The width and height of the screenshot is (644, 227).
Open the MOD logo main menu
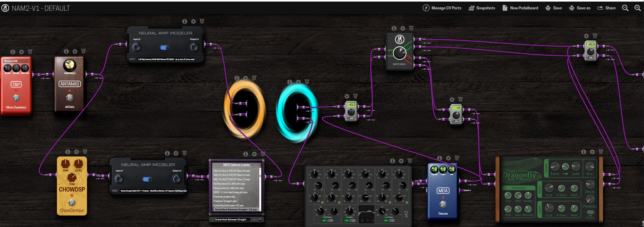pyautogui.click(x=5, y=8)
